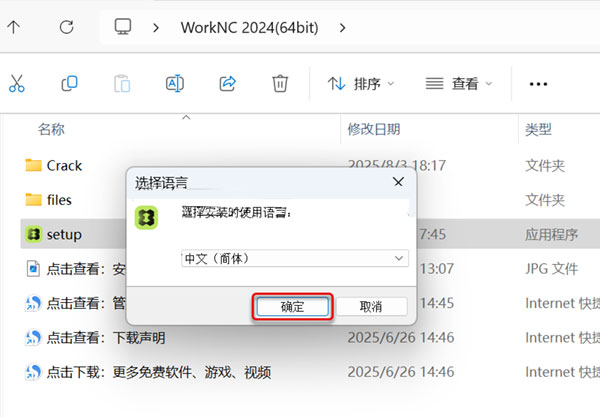The image size is (600, 417).
Task: Click the Delete trash can icon
Action: pyautogui.click(x=280, y=83)
